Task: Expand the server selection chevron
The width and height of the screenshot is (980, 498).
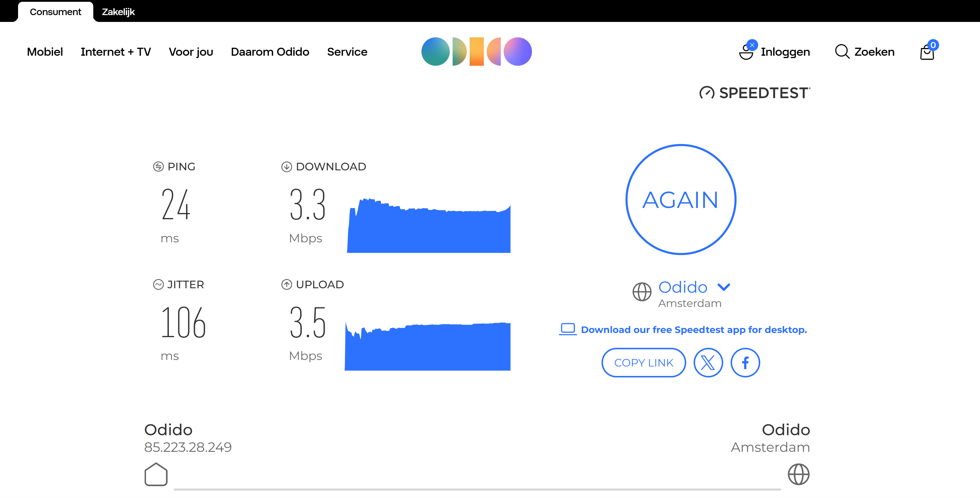Action: coord(724,287)
